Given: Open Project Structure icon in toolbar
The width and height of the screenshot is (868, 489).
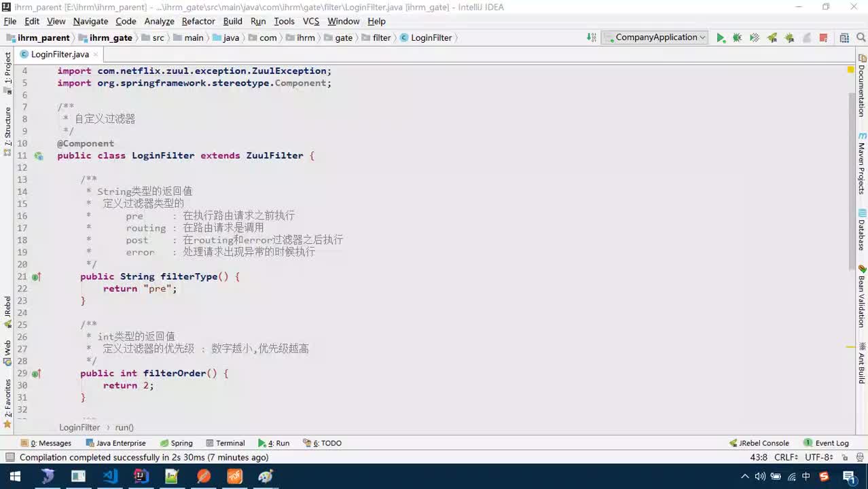Looking at the screenshot, I should tap(844, 38).
